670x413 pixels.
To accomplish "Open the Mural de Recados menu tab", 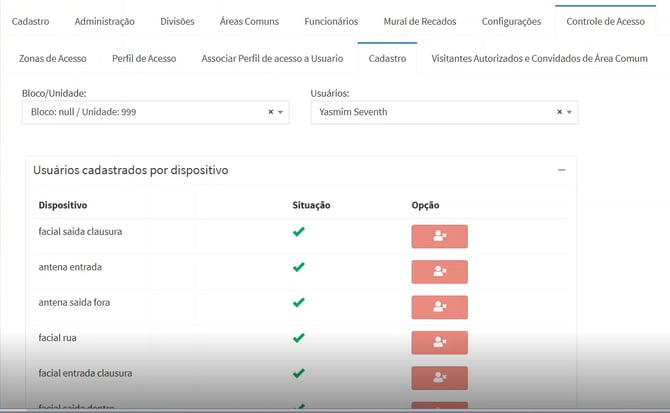I will (419, 21).
